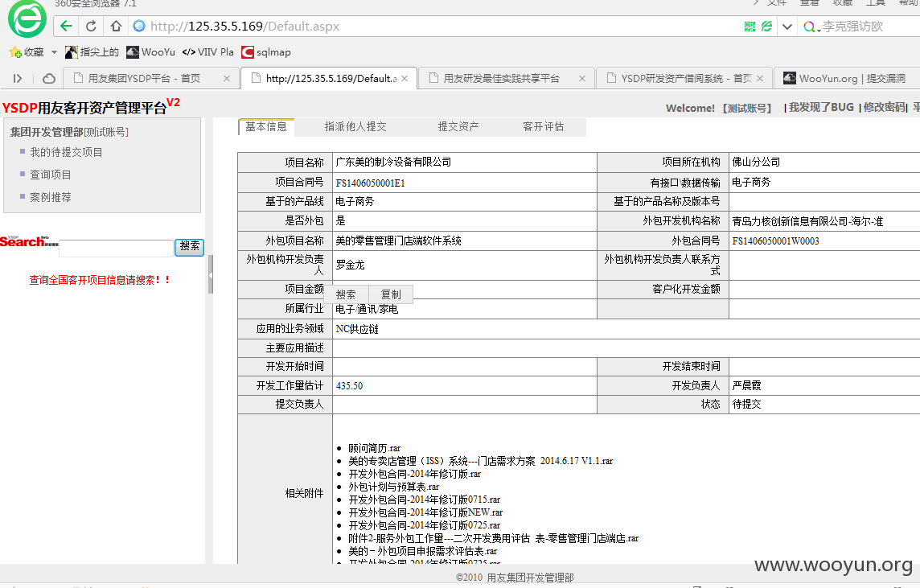The height and width of the screenshot is (588, 920).
Task: Expand the address bar dropdown chevron
Action: pos(787,27)
